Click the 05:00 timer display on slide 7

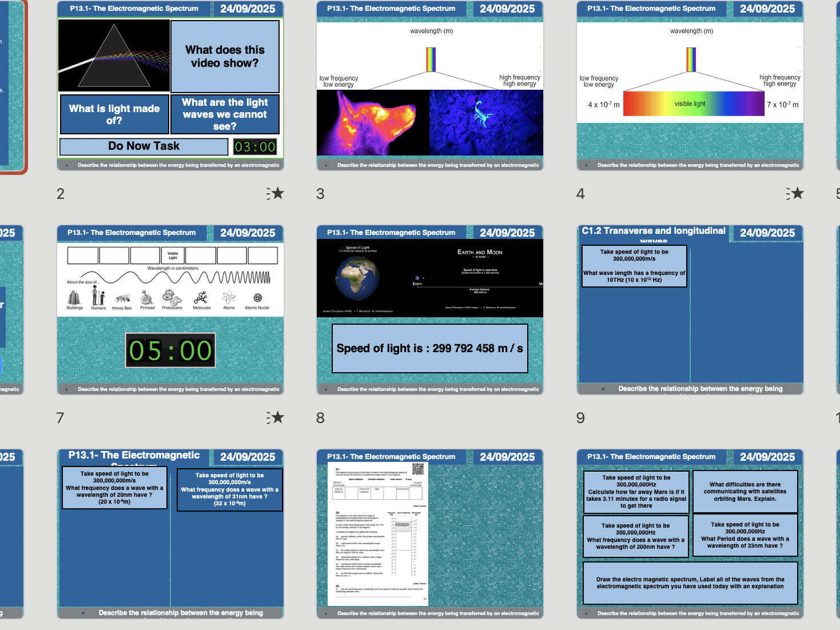tap(170, 350)
